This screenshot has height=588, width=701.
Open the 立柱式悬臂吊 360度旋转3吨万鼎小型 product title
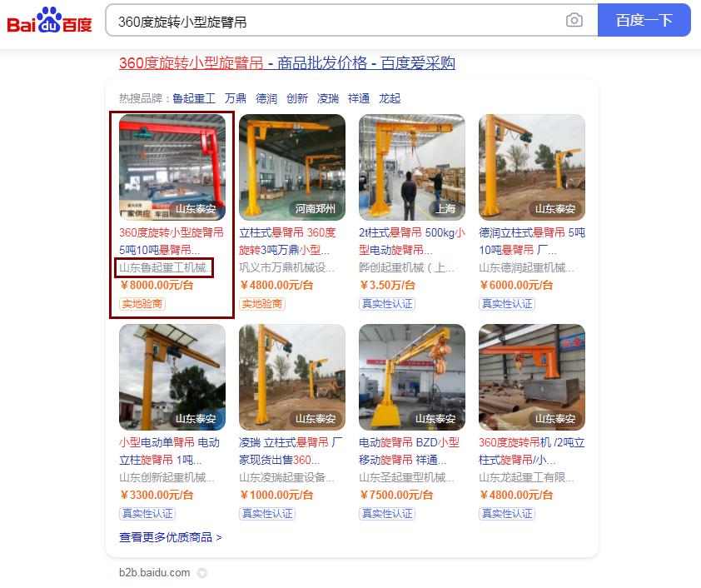coord(287,241)
